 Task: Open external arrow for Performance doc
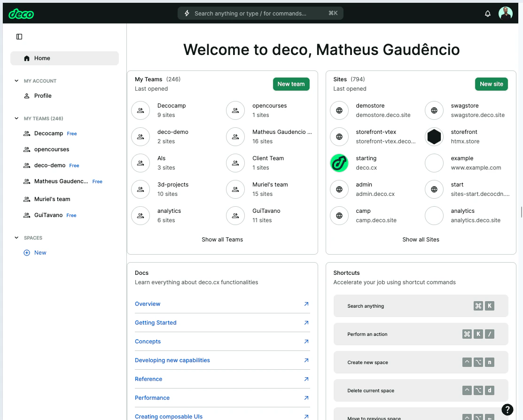click(x=306, y=398)
